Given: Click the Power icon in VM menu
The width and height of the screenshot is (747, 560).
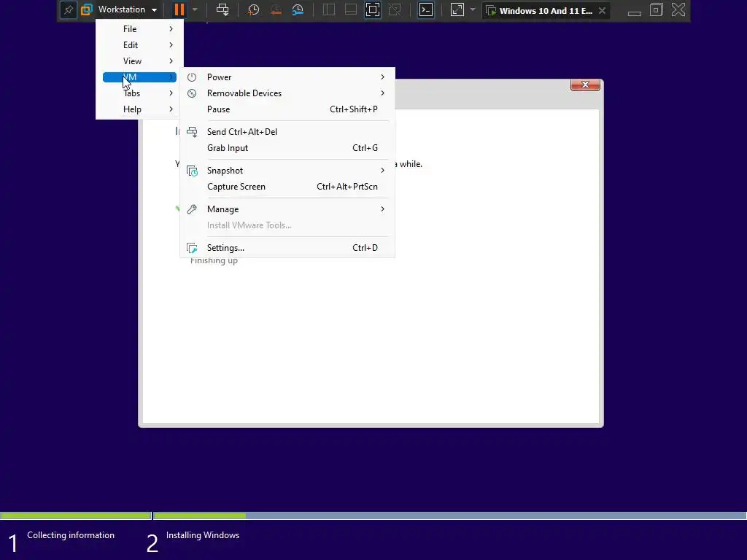Looking at the screenshot, I should (x=192, y=77).
